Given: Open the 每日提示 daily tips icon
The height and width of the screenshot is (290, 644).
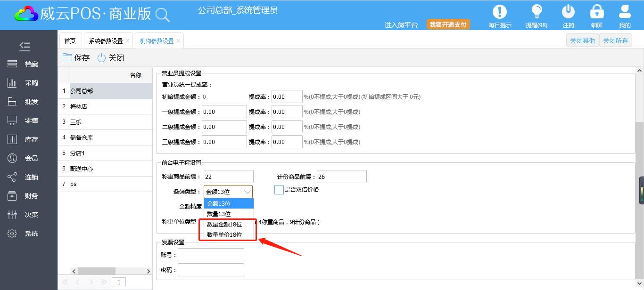Looking at the screenshot, I should coord(500,12).
